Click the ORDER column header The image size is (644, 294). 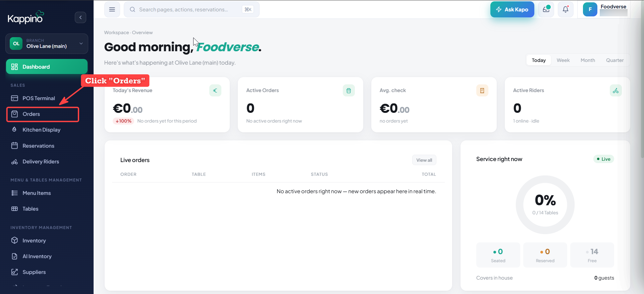point(128,174)
